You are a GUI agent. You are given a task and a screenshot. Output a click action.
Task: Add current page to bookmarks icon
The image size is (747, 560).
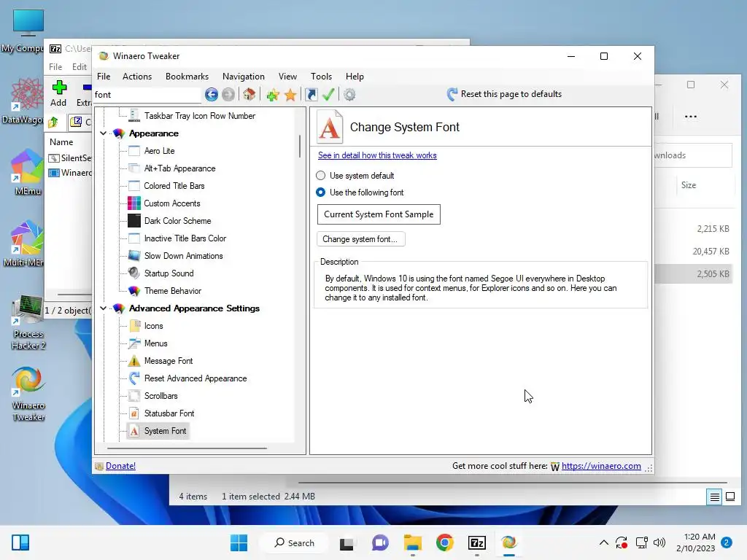(273, 94)
